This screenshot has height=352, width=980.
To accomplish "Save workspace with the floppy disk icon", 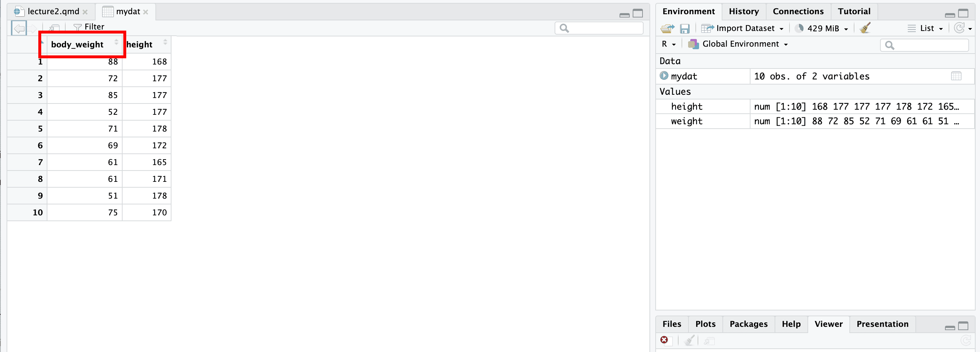I will point(684,28).
